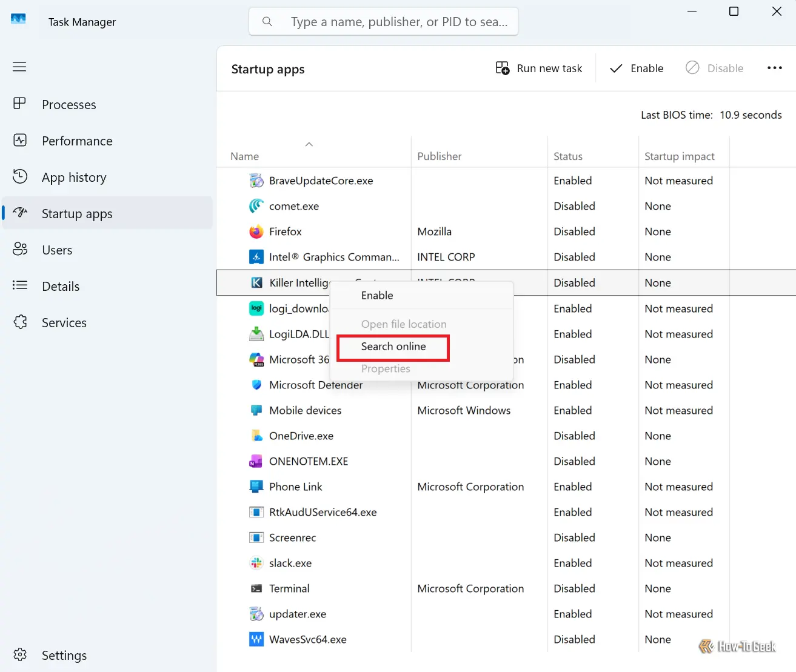796x672 pixels.
Task: Click the Startup apps heading
Action: (268, 69)
